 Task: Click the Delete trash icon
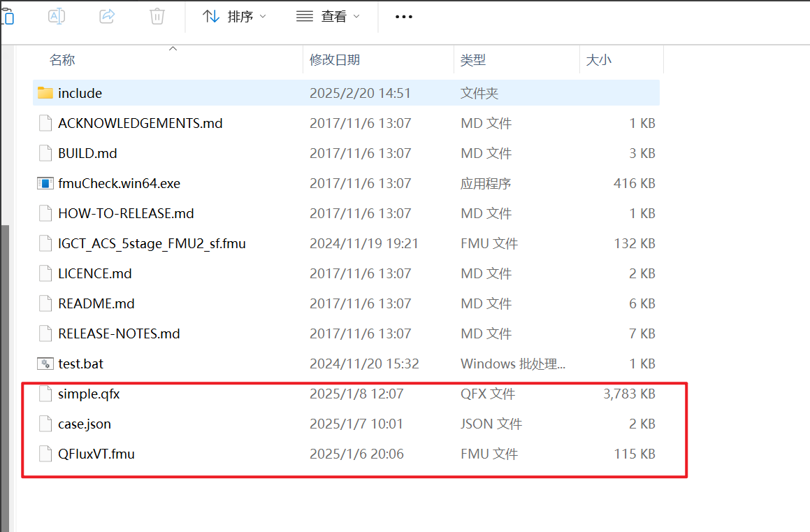coord(157,17)
